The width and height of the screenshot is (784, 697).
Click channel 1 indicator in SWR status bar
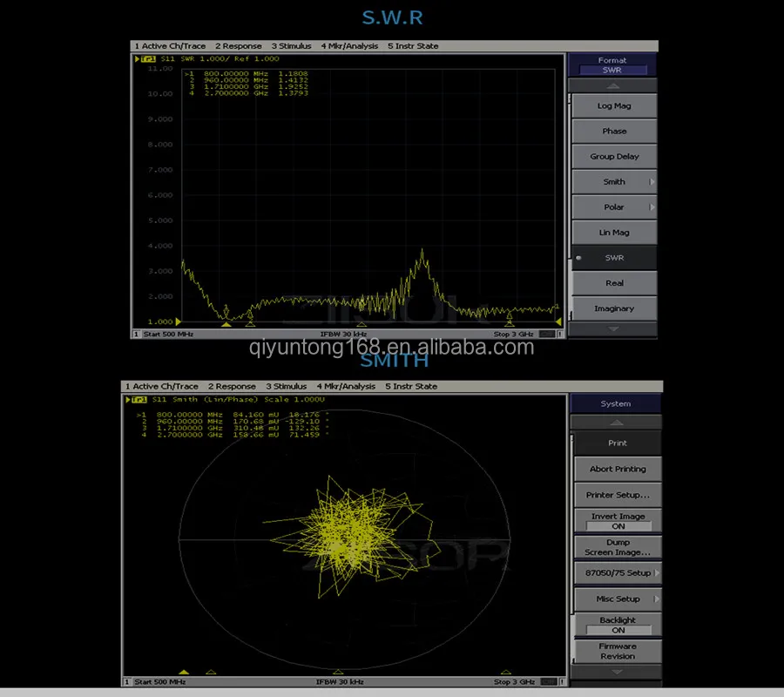[x=136, y=334]
